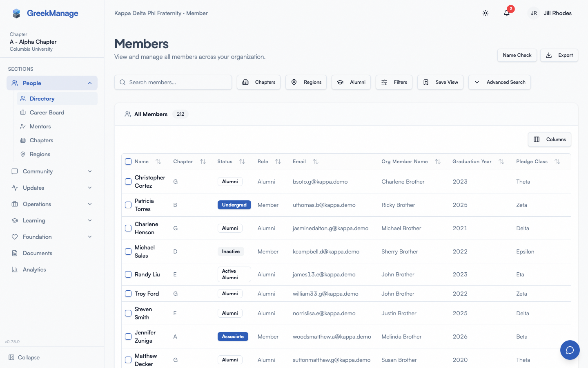The image size is (588, 368).
Task: Export the members list
Action: coord(559,55)
